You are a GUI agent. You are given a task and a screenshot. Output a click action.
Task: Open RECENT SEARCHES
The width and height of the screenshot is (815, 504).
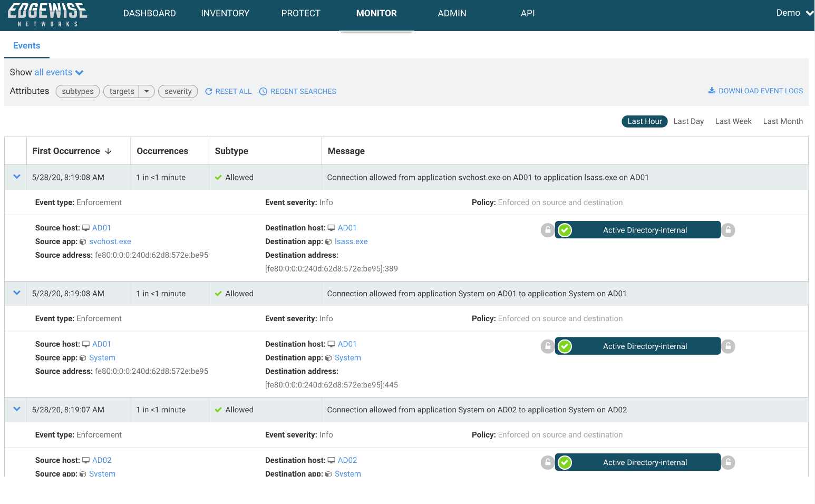point(298,91)
